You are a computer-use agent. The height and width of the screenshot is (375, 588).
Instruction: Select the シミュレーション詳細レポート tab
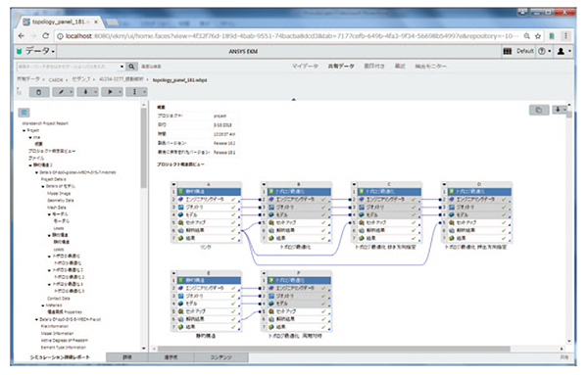tap(60, 357)
